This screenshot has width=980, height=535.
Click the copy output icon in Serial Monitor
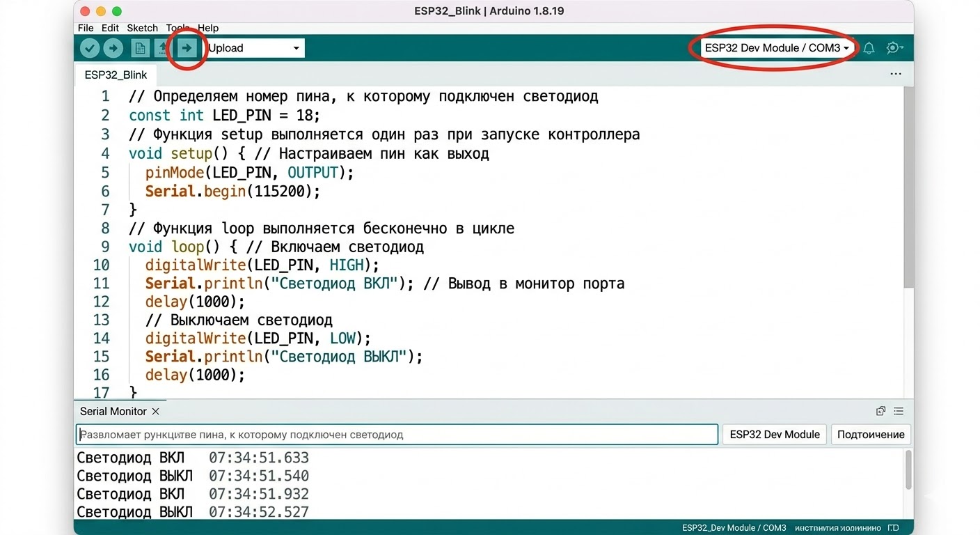pyautogui.click(x=880, y=411)
